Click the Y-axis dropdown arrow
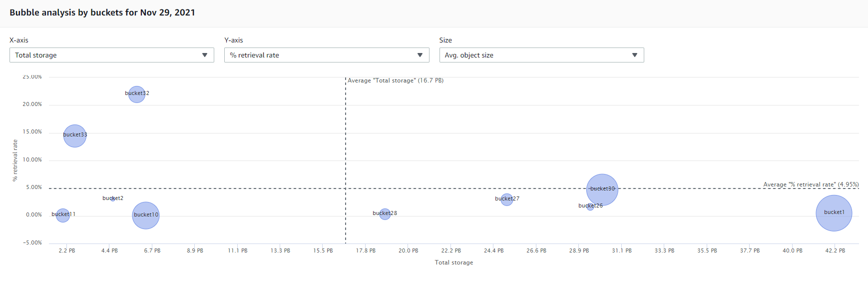868x283 pixels. pos(420,55)
